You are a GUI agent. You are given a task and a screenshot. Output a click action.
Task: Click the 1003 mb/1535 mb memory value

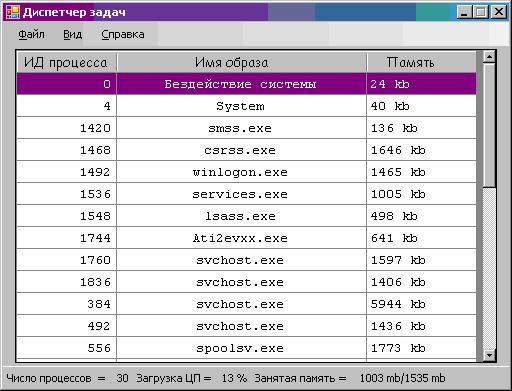402,378
